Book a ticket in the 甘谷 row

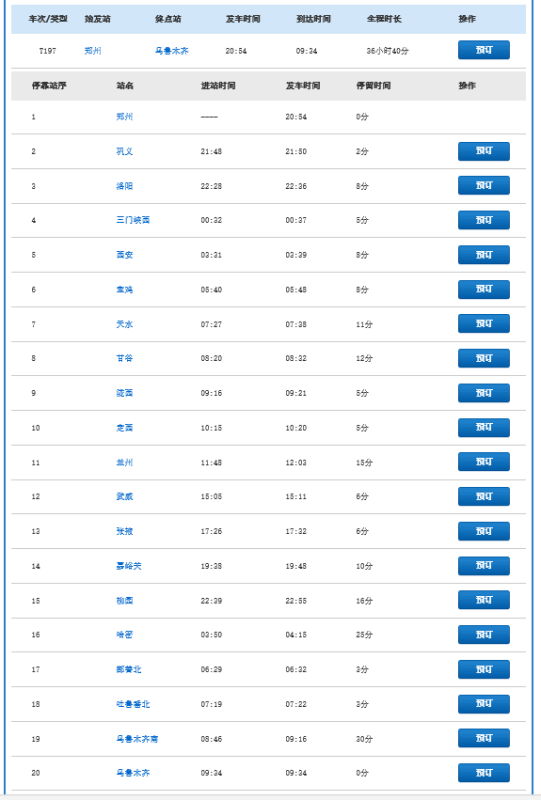click(483, 358)
